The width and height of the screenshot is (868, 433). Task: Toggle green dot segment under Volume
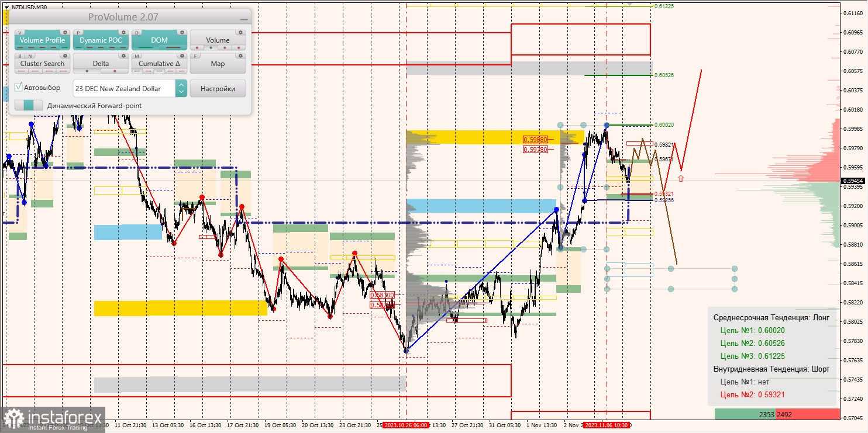point(211,48)
